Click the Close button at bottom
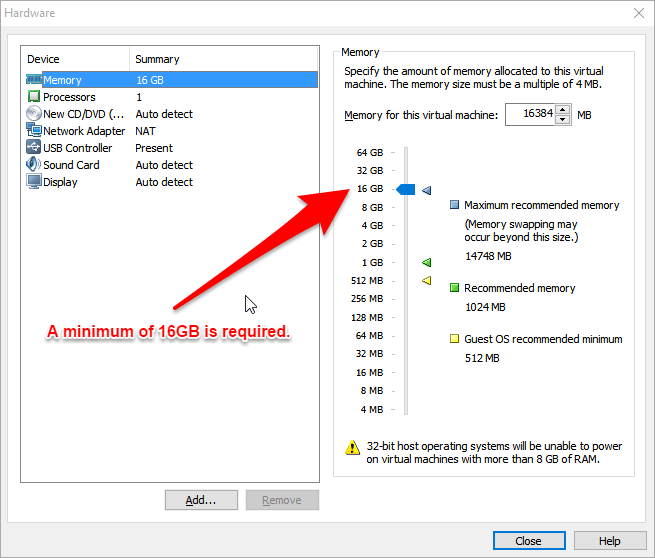Viewport: 655px width, 558px height. tap(528, 541)
